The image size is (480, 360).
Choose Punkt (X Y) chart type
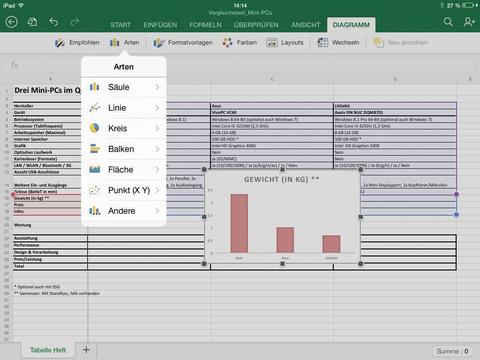(124, 190)
